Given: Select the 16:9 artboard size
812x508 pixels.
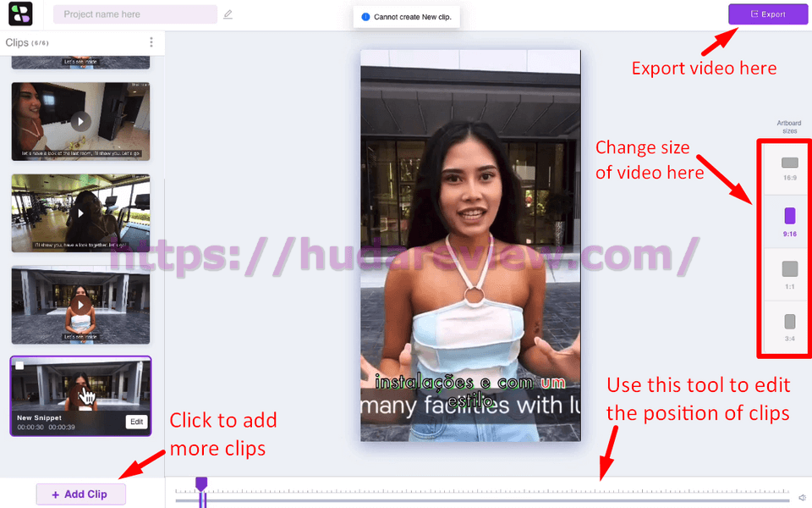Looking at the screenshot, I should [x=789, y=169].
